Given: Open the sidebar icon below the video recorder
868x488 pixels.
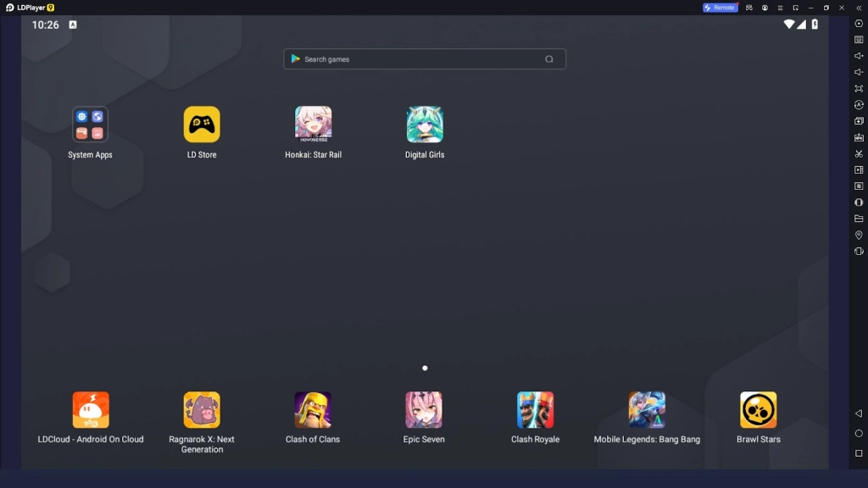Looking at the screenshot, I should [859, 186].
